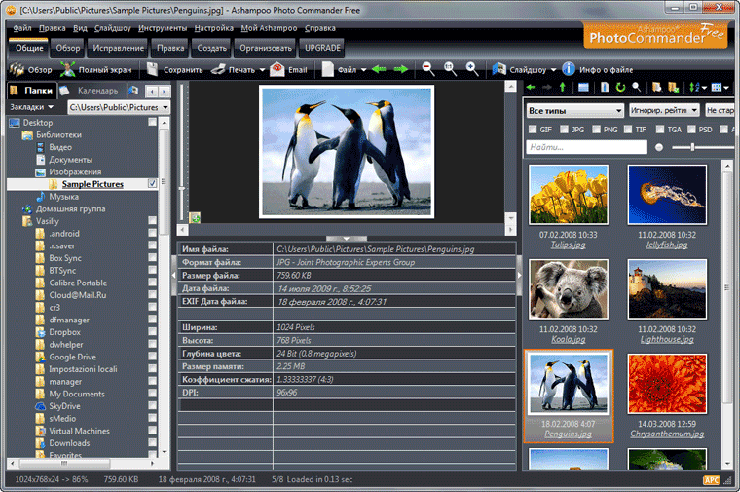Screen dimensions: 740x492
Task: Open the Игнорир. рейтинг dropdown
Action: (664, 110)
